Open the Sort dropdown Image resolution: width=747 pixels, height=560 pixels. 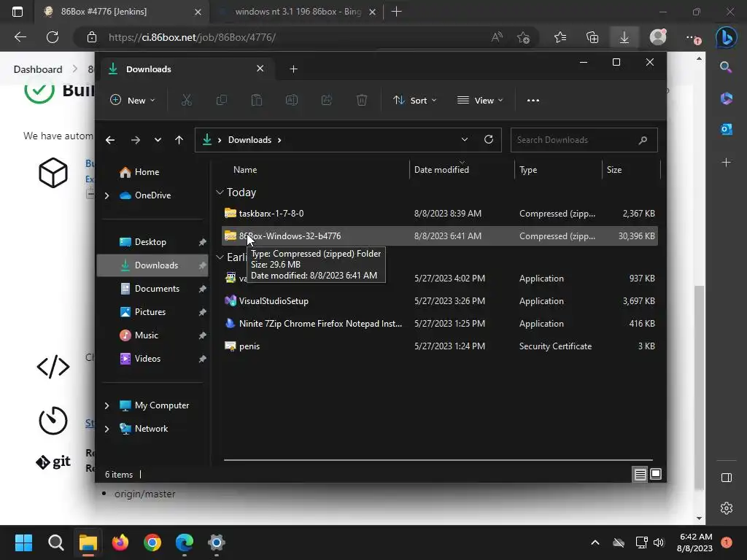[x=414, y=100]
